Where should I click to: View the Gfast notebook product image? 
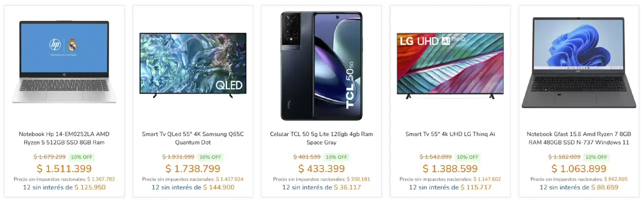pyautogui.click(x=578, y=62)
